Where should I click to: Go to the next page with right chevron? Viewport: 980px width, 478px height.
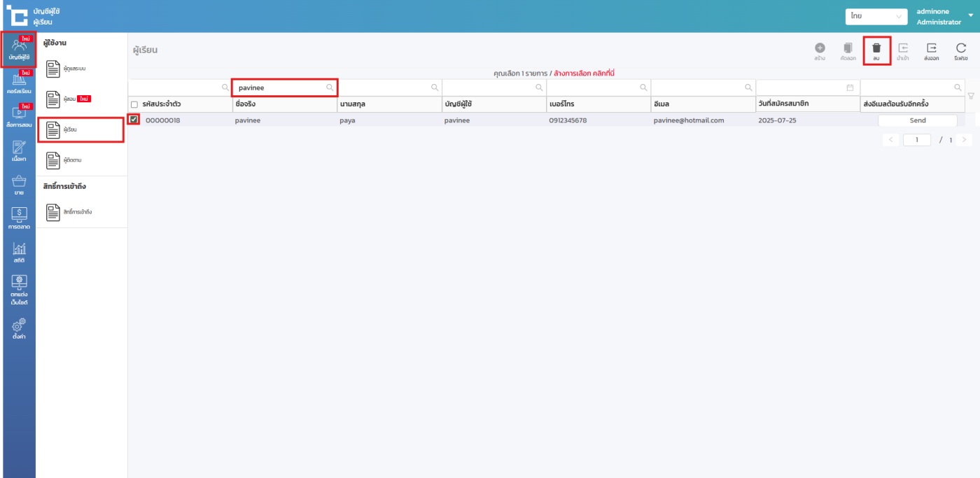(965, 140)
